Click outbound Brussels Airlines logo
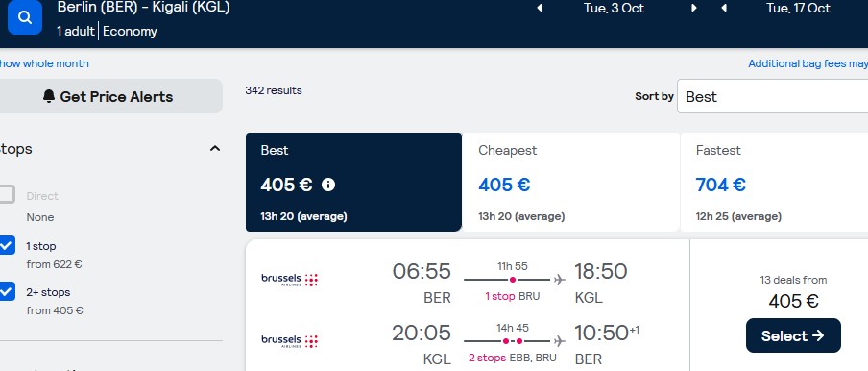This screenshot has width=868, height=371. [x=290, y=280]
